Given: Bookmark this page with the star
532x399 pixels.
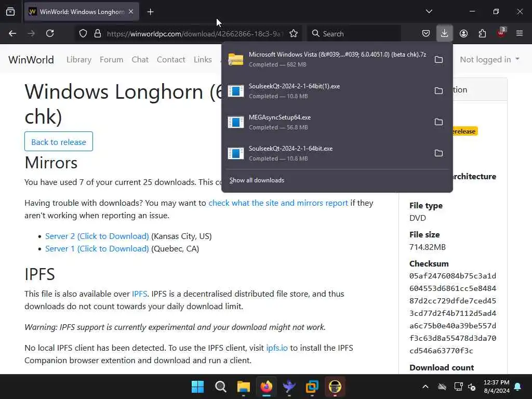Looking at the screenshot, I should (x=294, y=34).
